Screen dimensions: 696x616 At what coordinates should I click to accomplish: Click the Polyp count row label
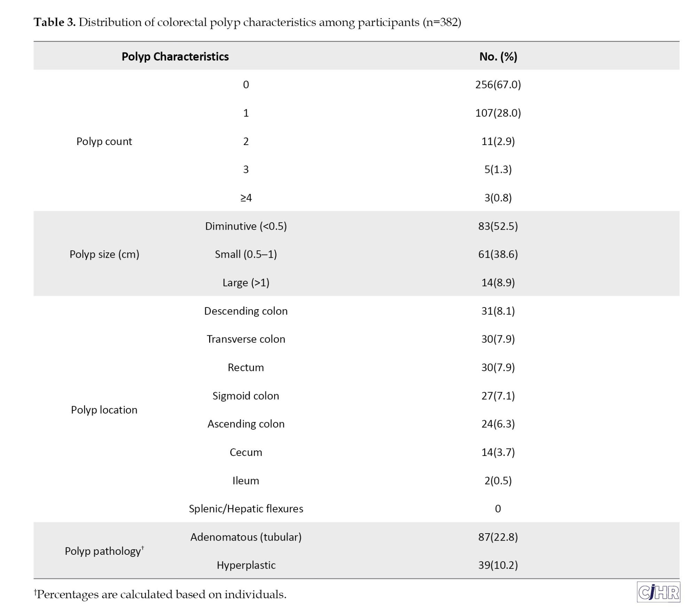tap(104, 141)
